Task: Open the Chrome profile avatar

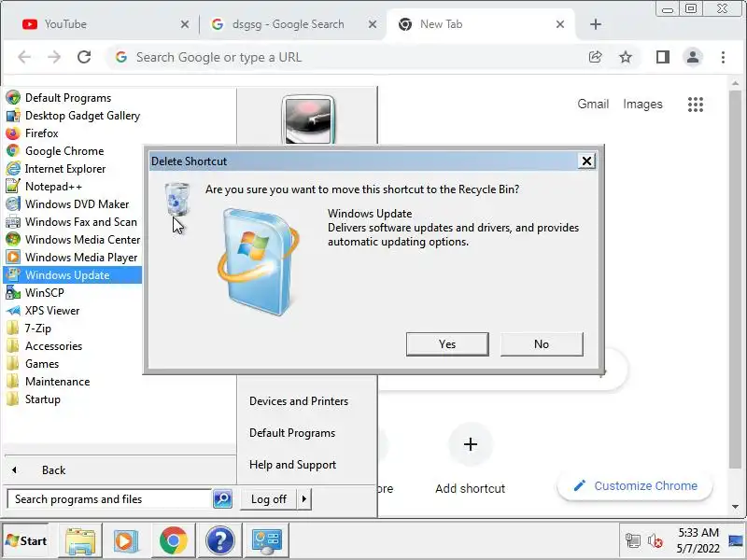Action: tap(693, 57)
